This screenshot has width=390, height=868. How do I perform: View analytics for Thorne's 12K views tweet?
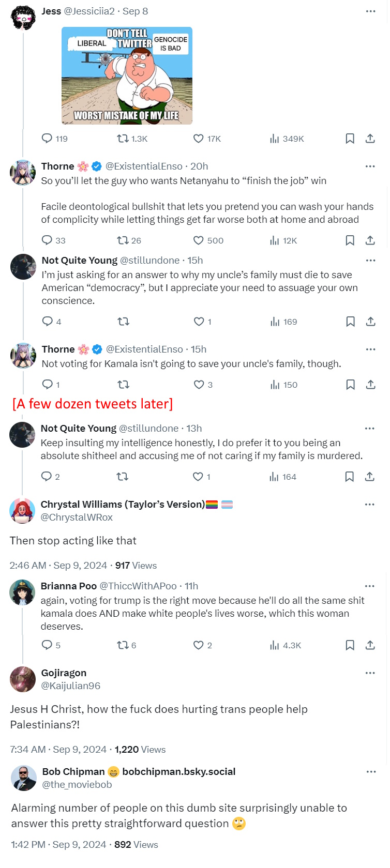[275, 240]
